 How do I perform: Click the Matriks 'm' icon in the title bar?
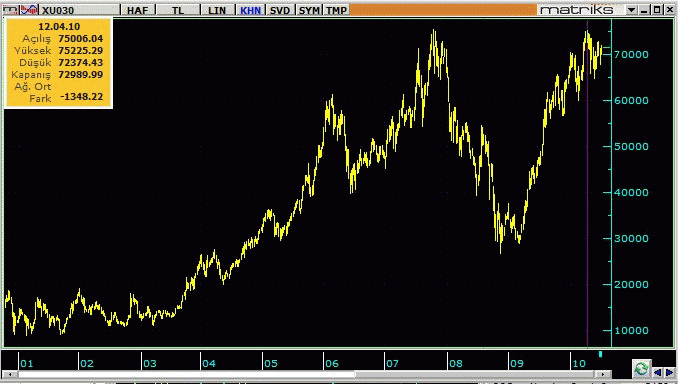tap(10, 10)
